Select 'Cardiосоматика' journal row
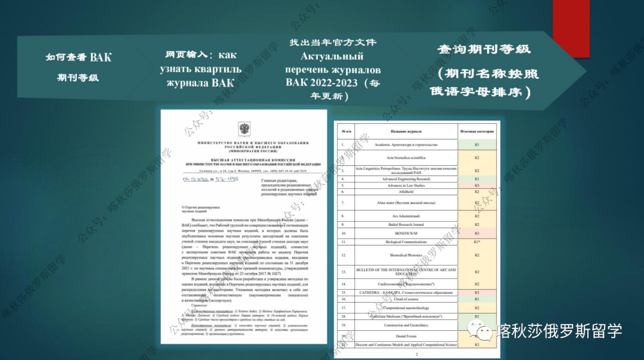The height and width of the screenshot is (360, 644). (x=417, y=284)
